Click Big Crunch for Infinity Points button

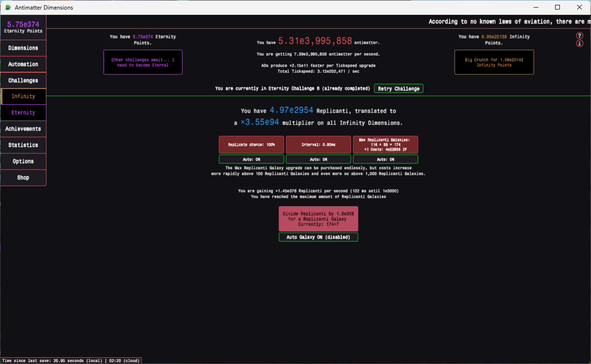coord(494,62)
